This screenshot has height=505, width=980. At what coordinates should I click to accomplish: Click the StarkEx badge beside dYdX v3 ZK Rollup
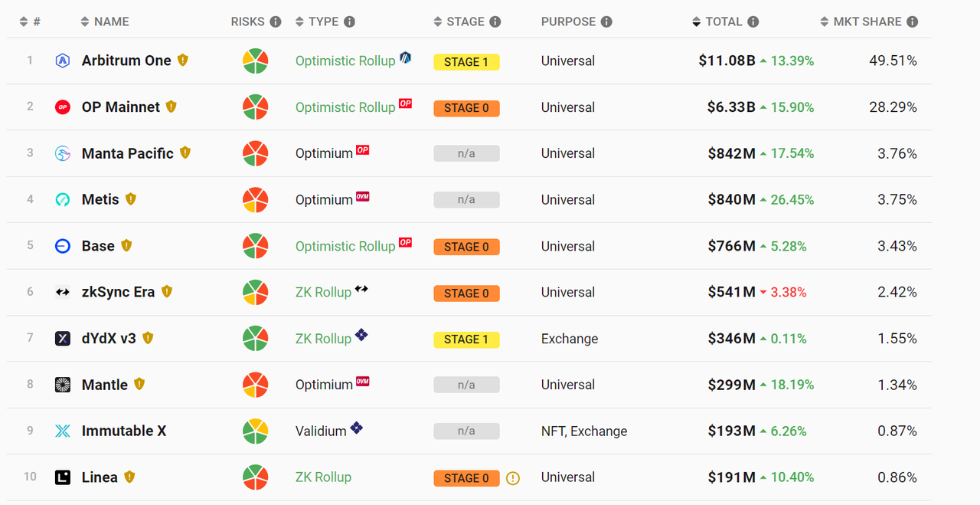coord(361,335)
